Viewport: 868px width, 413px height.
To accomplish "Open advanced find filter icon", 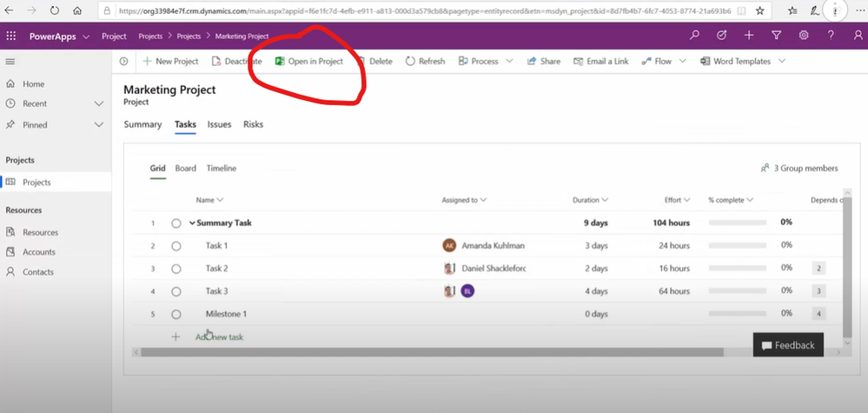I will tap(776, 36).
